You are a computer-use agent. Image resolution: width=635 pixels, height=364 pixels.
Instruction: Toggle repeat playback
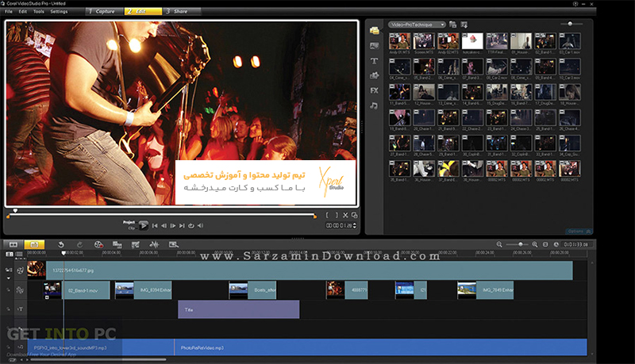190,226
